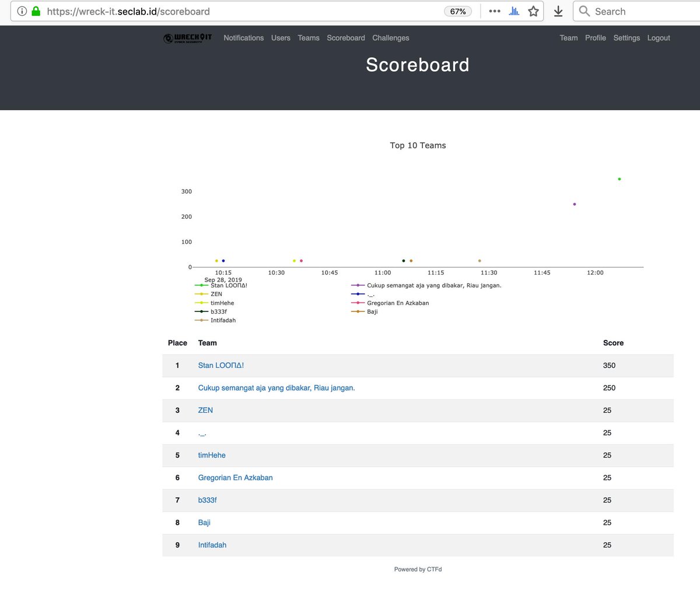Toggle b333f legend entry in chart
Screen dimensions: 700x590
coord(211,312)
